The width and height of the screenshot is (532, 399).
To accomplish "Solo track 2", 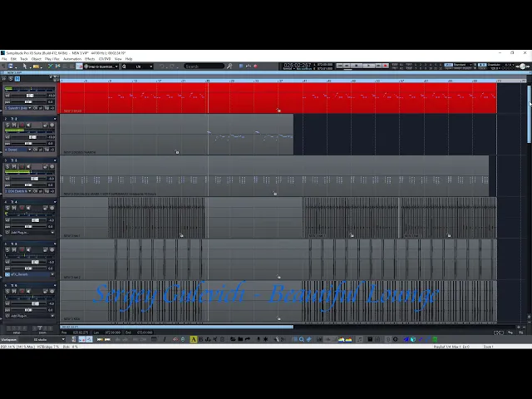I will tap(7, 126).
